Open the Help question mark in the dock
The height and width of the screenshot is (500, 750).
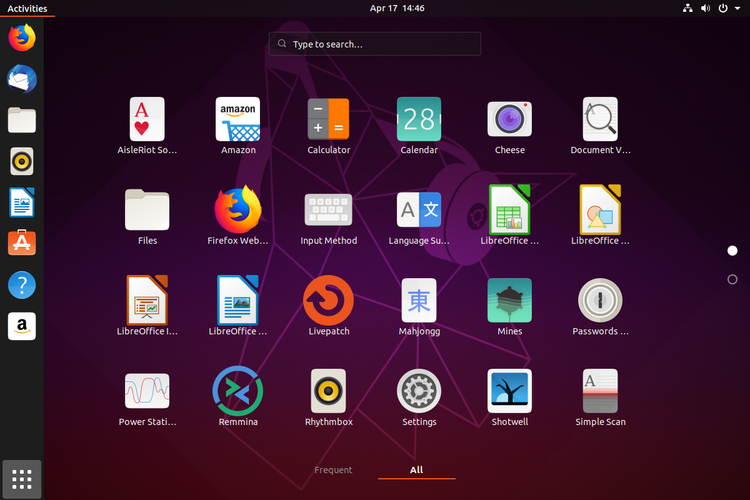[22, 285]
